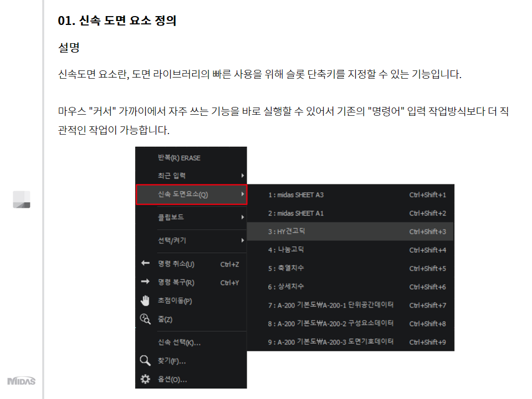Pick 9 : A-200 도면기호데이터 slot entry

tap(330, 342)
